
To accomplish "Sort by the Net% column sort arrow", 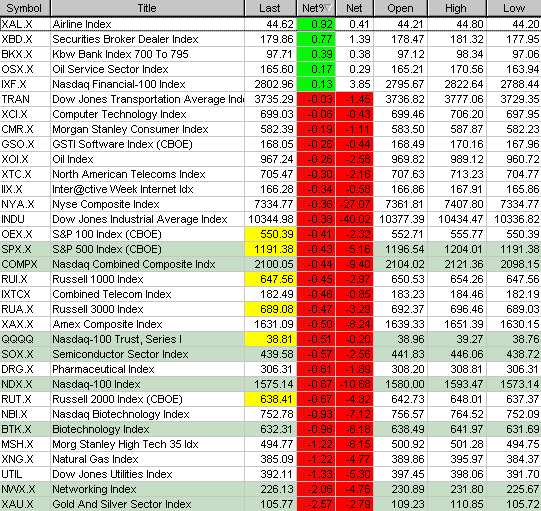I will (x=328, y=8).
